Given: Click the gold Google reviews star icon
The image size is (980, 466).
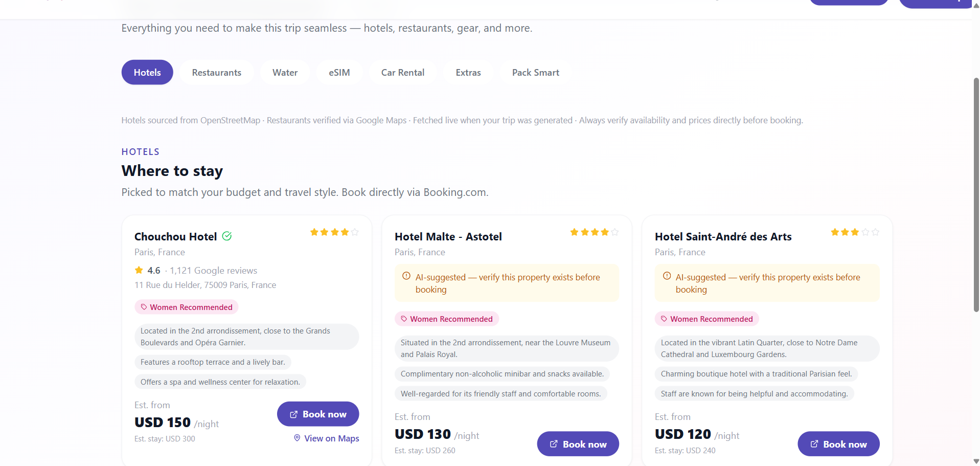Looking at the screenshot, I should pyautogui.click(x=139, y=270).
